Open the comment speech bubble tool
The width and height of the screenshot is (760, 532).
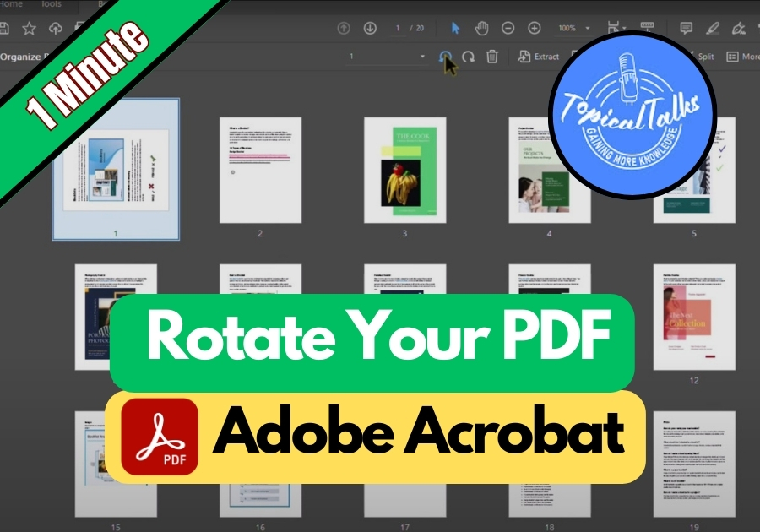tap(686, 28)
